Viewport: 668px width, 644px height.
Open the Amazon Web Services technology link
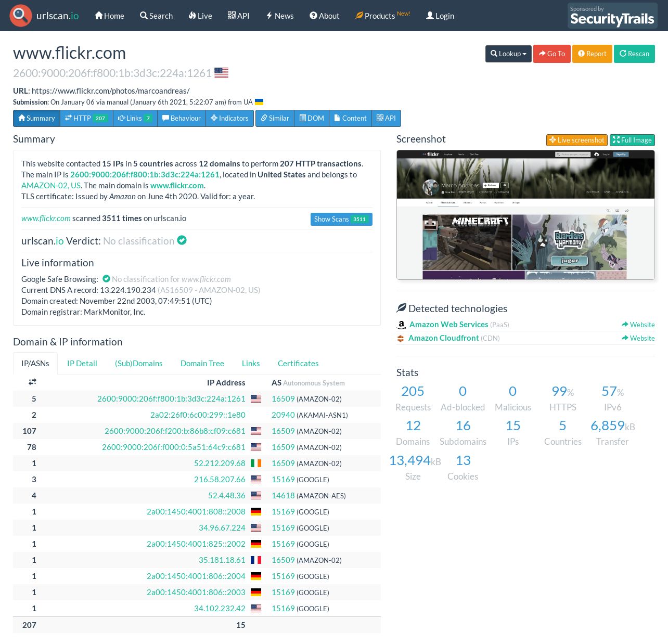click(448, 325)
